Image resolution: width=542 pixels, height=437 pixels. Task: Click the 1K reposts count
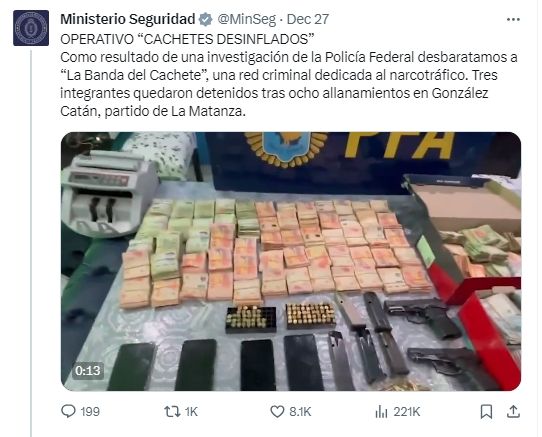[191, 412]
